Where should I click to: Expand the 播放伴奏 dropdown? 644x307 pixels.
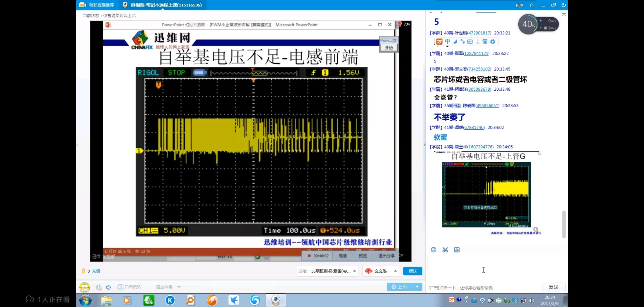click(x=179, y=287)
